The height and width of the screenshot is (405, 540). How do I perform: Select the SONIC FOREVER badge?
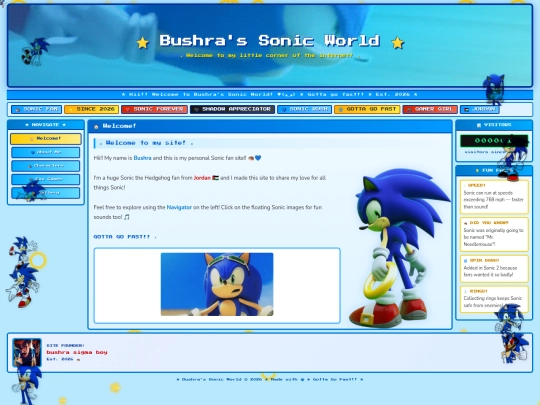(154, 109)
